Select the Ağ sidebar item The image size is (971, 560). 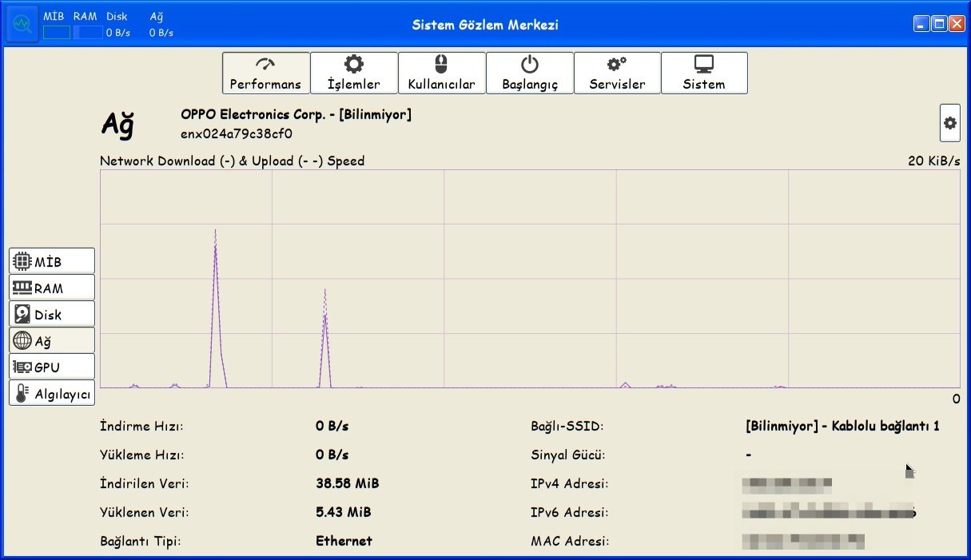coord(52,340)
